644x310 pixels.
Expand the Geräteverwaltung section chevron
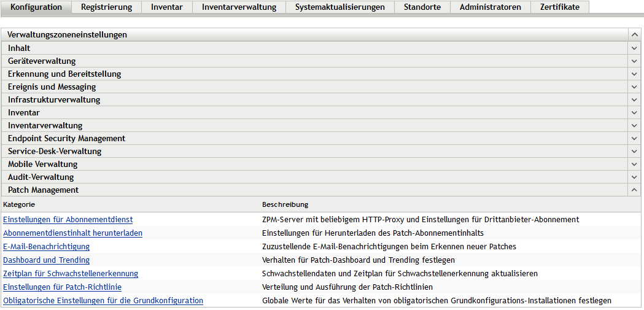[634, 61]
